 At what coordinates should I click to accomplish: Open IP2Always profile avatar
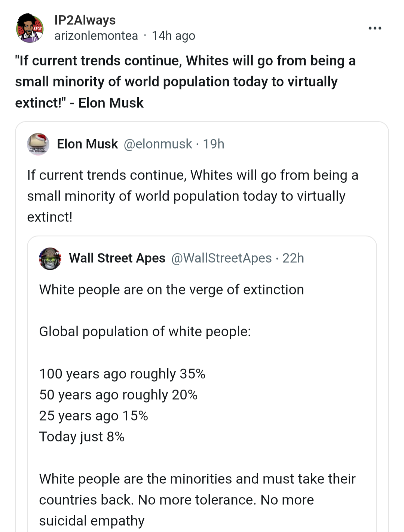pos(30,28)
